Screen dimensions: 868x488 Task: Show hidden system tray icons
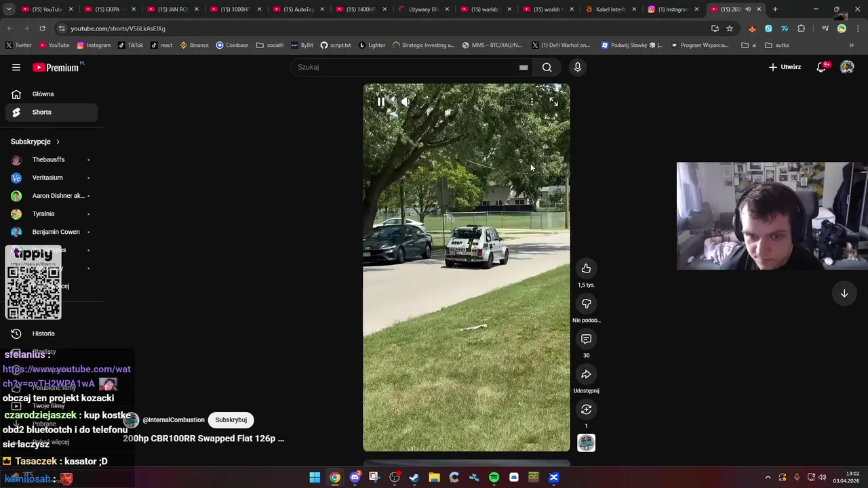tap(768, 478)
